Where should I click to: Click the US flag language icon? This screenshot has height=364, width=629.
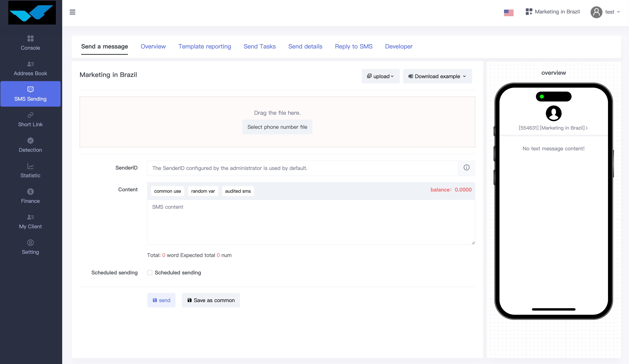[508, 12]
